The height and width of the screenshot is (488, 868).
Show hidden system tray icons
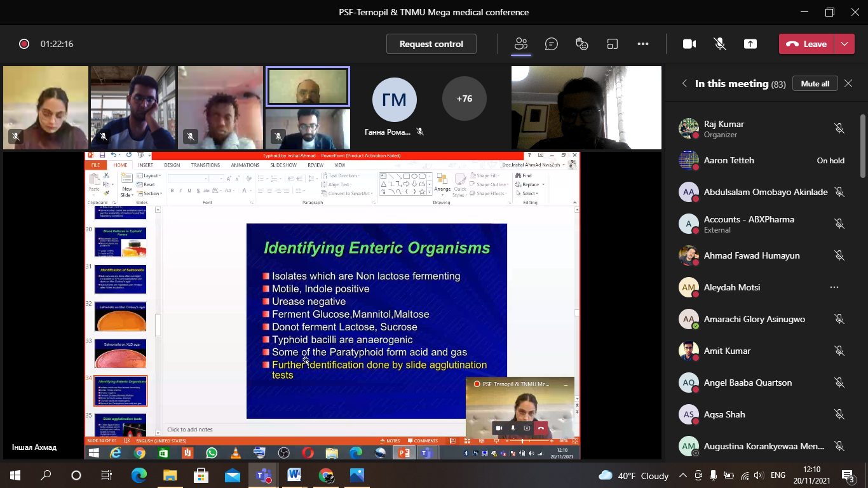(x=683, y=475)
